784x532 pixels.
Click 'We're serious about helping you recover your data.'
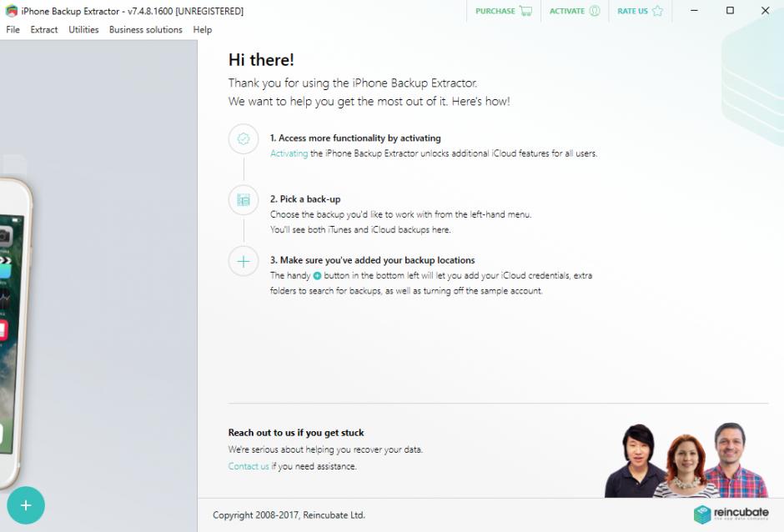coord(325,449)
